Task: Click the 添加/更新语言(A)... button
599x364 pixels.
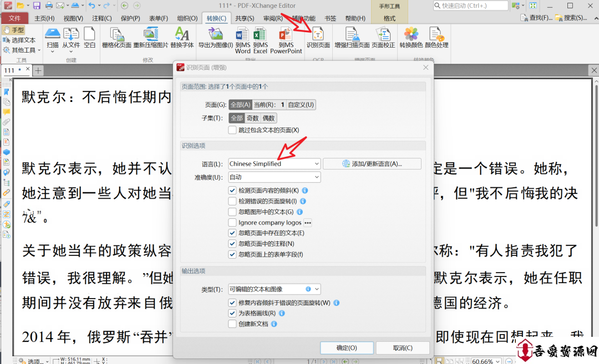Action: pos(372,164)
